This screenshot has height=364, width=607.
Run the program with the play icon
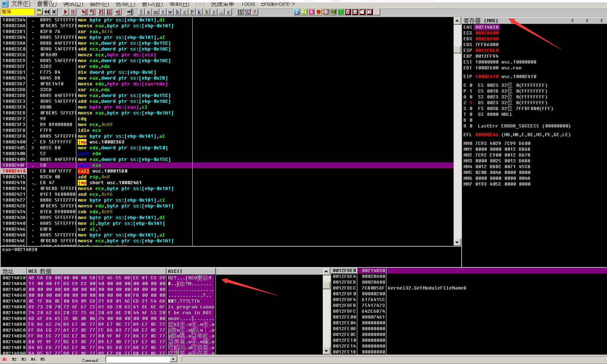tap(65, 12)
